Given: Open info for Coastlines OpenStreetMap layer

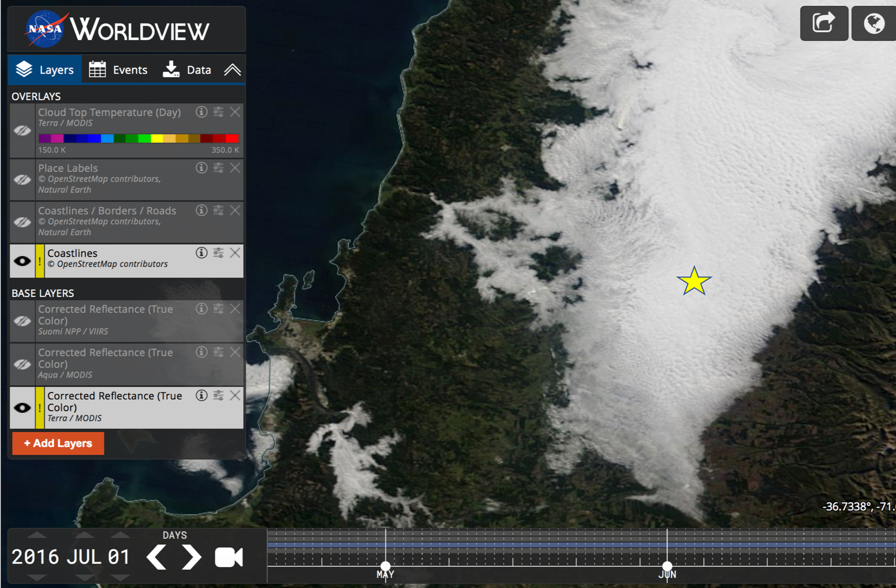Looking at the screenshot, I should (x=201, y=253).
